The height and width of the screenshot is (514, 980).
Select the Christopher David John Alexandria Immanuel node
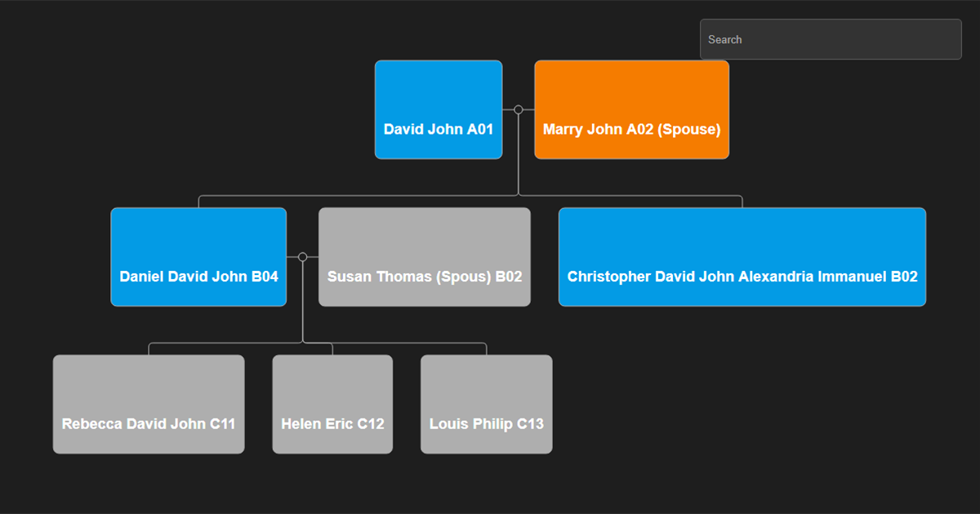point(742,256)
